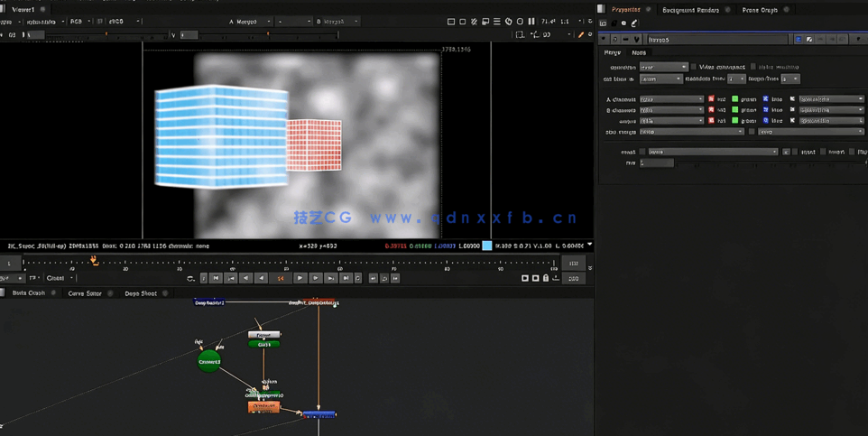Toggle the Video colorspace checkbox

(x=693, y=67)
